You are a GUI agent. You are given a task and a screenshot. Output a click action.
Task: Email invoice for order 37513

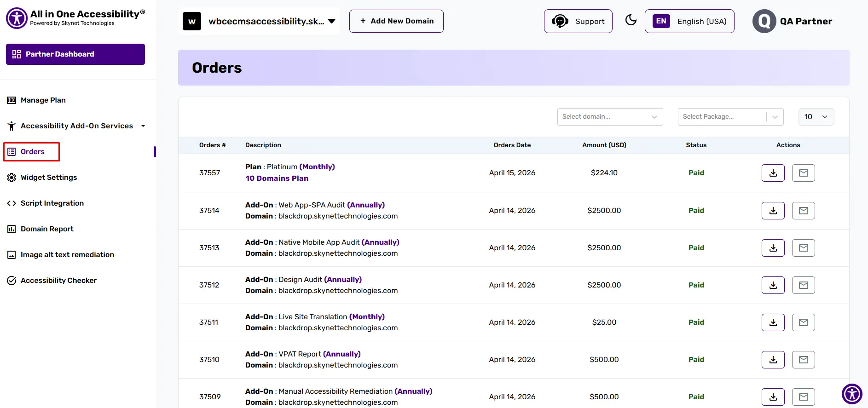pos(804,248)
